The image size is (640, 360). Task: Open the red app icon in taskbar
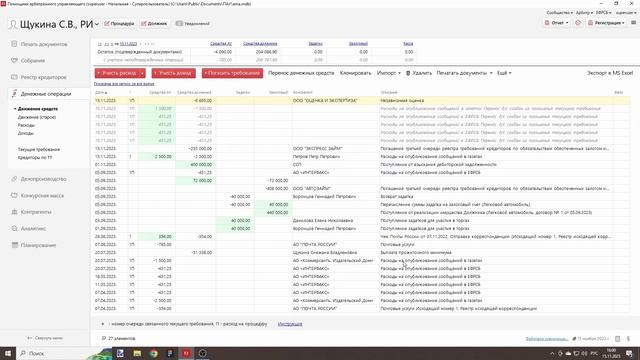(x=186, y=353)
